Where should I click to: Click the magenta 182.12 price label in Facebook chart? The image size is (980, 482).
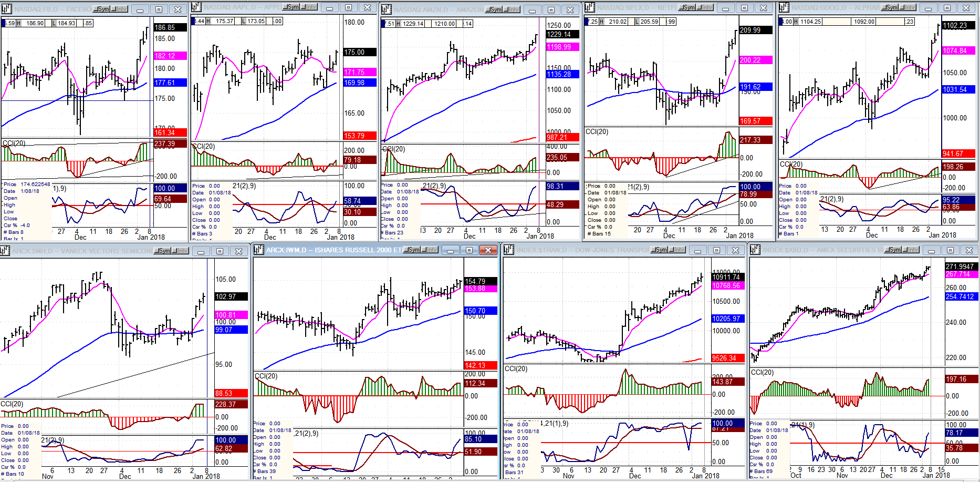tap(170, 56)
